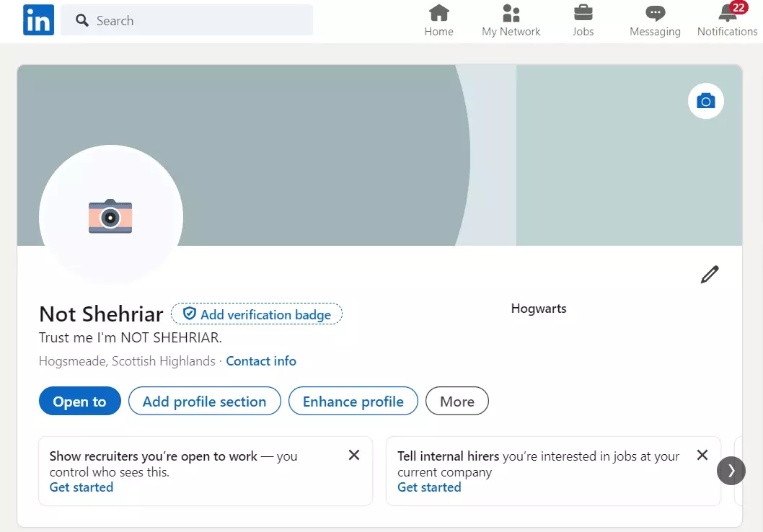The image size is (763, 532).
Task: View Notifications with 22 badge
Action: click(x=727, y=21)
